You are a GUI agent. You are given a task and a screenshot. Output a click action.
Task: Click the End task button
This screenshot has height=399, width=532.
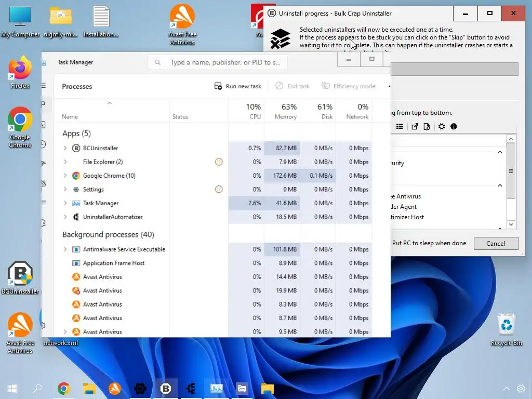point(292,86)
